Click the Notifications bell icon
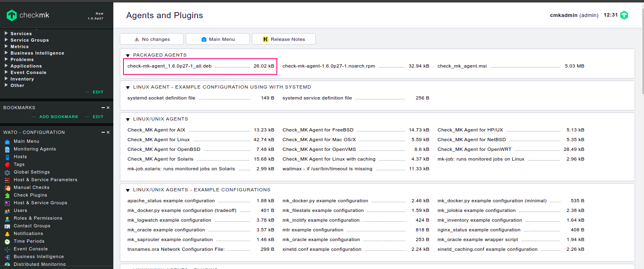The width and height of the screenshot is (644, 269). [7, 234]
